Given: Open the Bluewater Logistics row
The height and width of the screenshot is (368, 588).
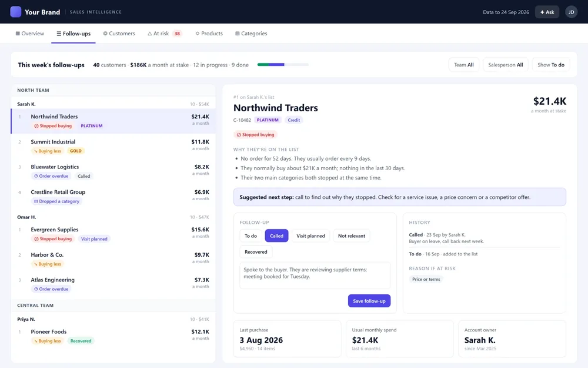Looking at the screenshot, I should [113, 171].
